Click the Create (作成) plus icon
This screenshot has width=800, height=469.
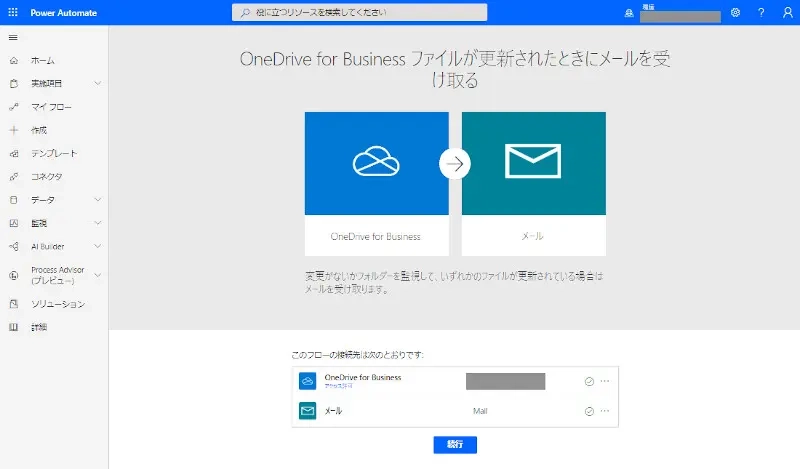tap(14, 130)
